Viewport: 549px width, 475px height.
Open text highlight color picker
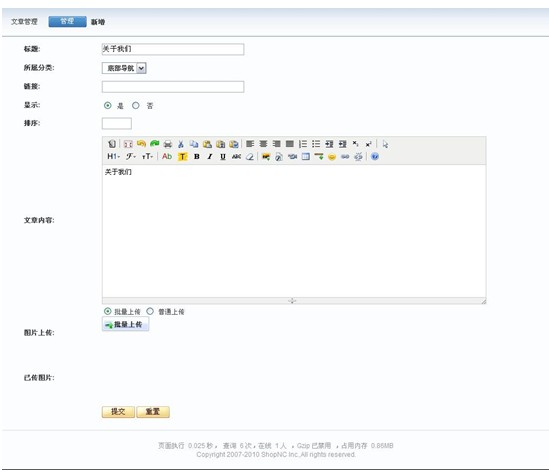pos(182,156)
